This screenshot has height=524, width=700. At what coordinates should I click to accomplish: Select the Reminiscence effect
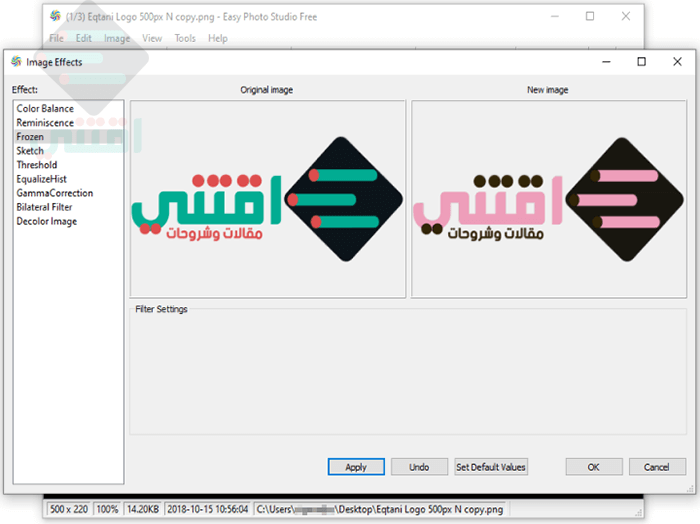click(x=45, y=123)
